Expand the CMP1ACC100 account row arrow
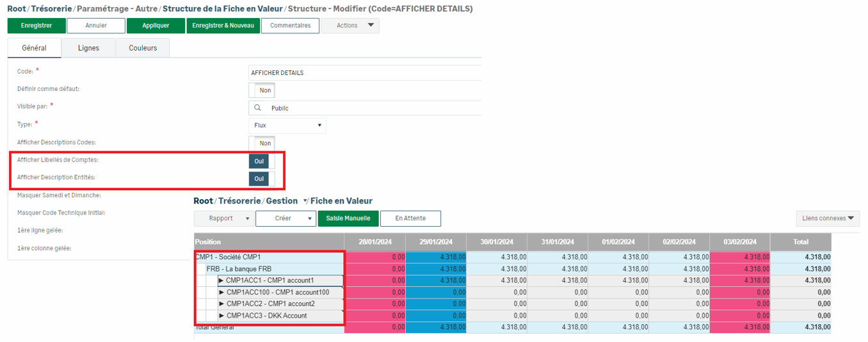 (x=221, y=292)
